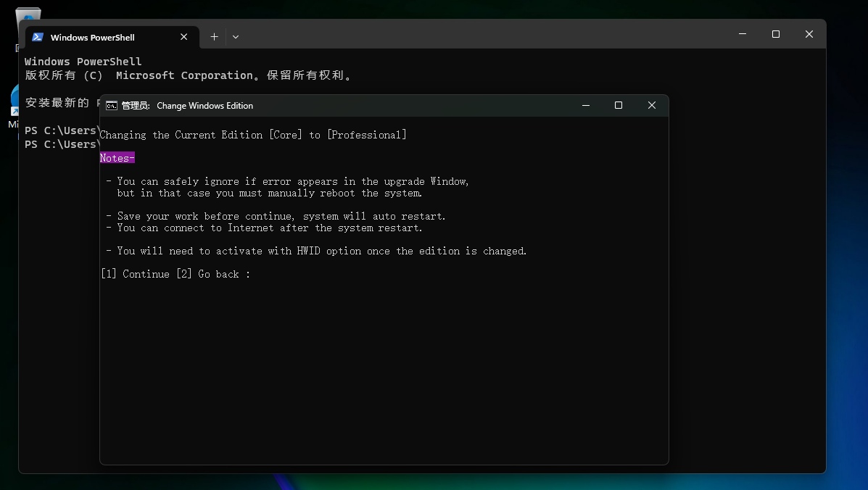Select the Windows PowerShell tab title

coord(92,38)
